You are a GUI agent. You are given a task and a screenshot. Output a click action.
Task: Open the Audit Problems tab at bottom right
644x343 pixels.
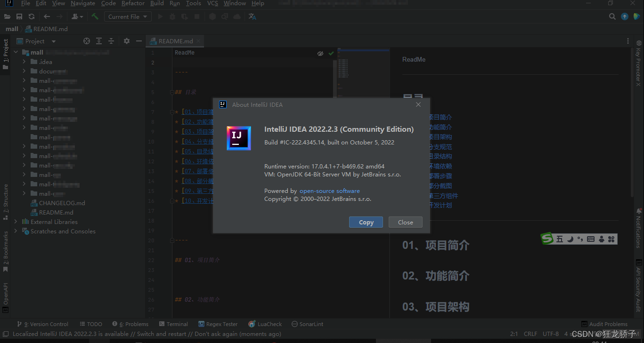[x=604, y=324]
